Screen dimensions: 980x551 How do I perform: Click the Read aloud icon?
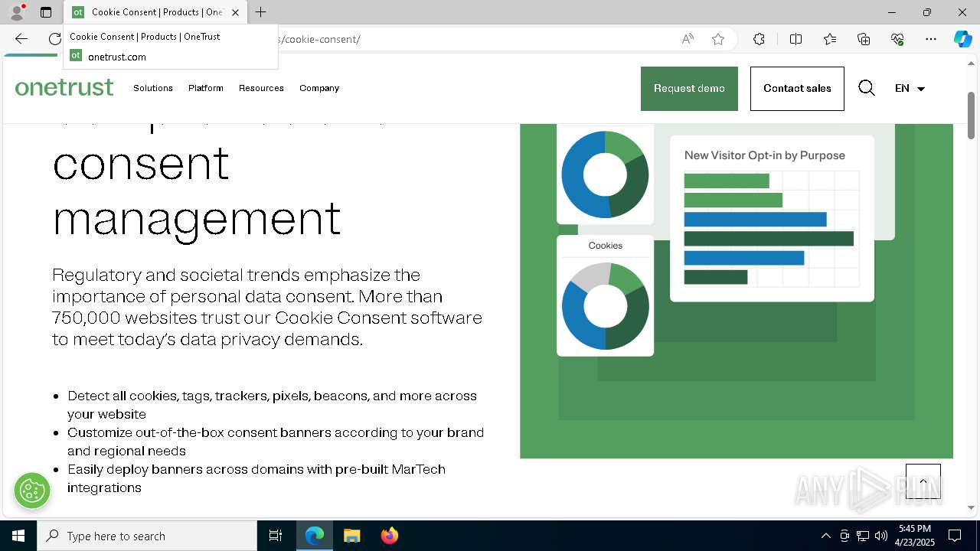point(688,39)
